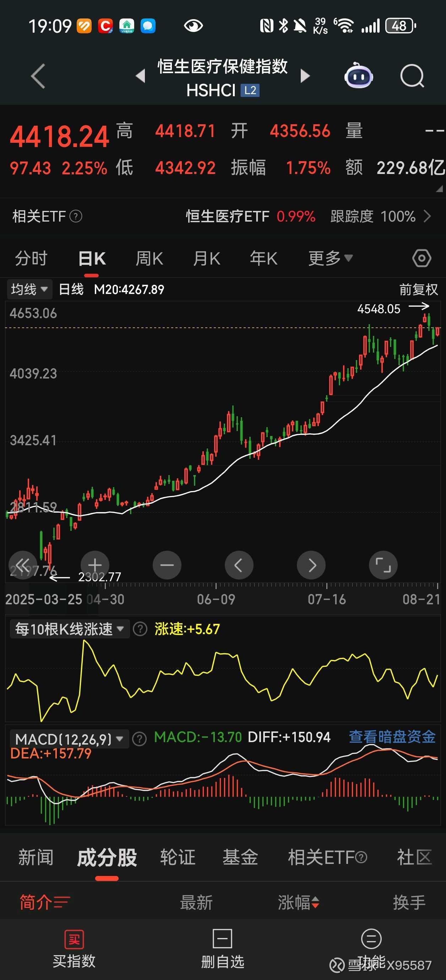This screenshot has width=446, height=980.
Task: Open fullscreen chart view icon
Action: point(383,565)
